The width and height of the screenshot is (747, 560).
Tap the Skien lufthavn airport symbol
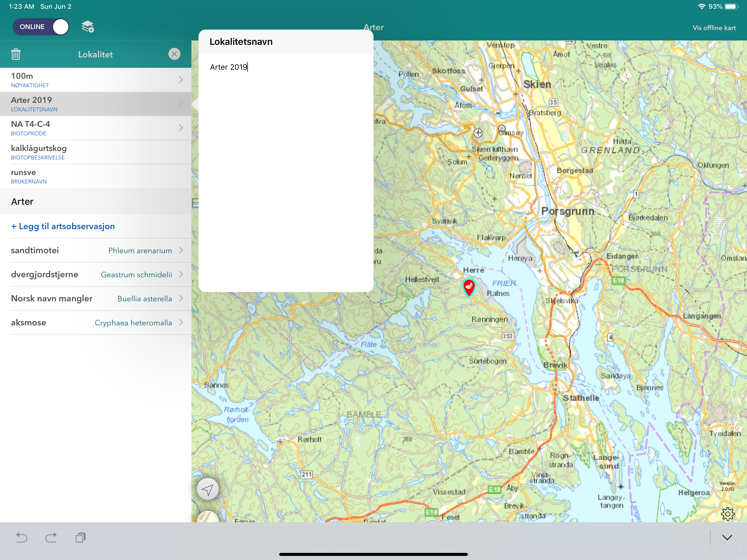478,133
